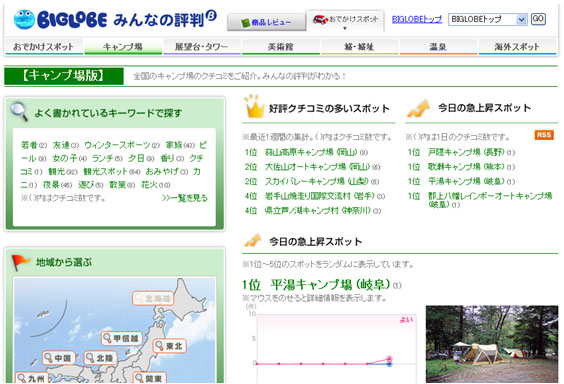Select 北陸 region button on the map
The height and width of the screenshot is (384, 564).
(x=100, y=358)
